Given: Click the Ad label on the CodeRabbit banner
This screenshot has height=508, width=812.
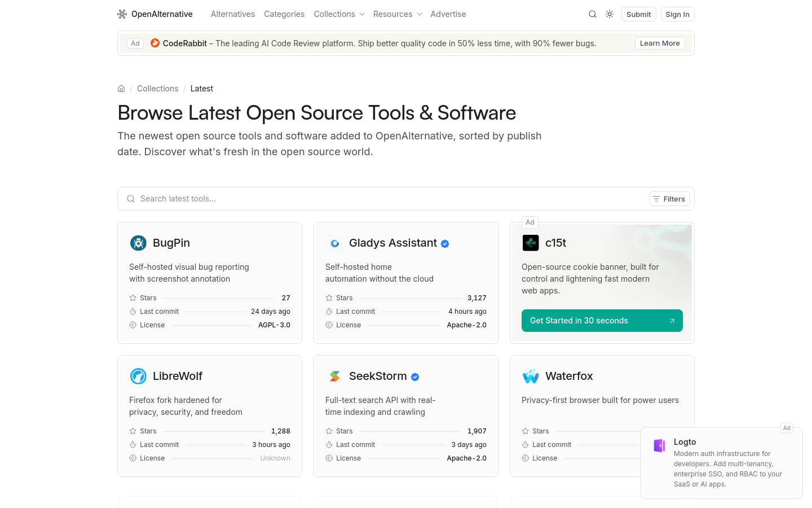Looking at the screenshot, I should click(135, 43).
